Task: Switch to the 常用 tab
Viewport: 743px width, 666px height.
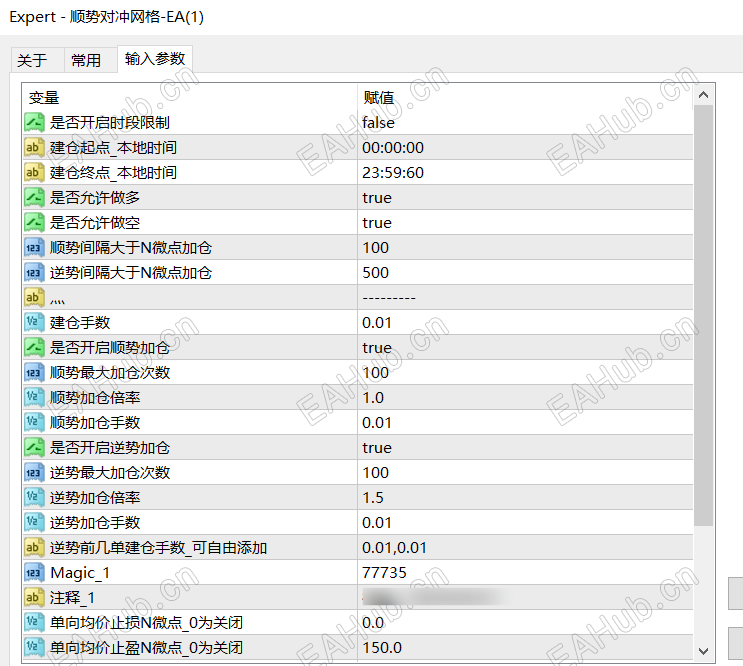Action: tap(90, 60)
